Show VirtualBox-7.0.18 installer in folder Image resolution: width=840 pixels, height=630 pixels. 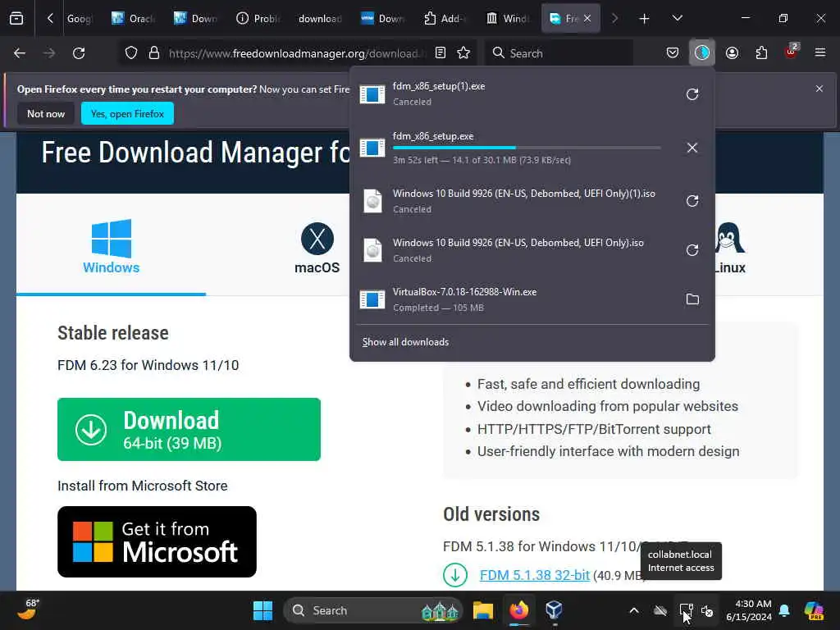(692, 299)
